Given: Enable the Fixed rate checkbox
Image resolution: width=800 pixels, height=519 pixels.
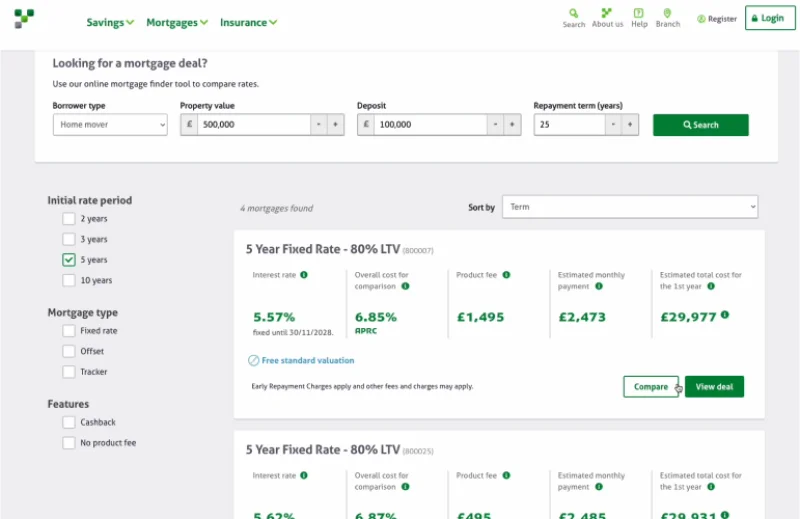Looking at the screenshot, I should tap(69, 331).
